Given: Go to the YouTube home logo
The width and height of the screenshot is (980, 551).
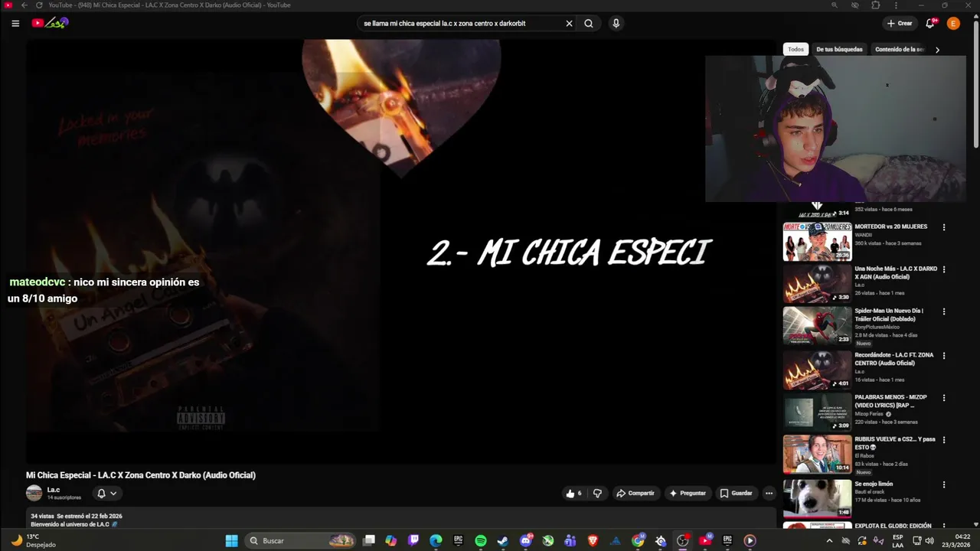Looking at the screenshot, I should coord(50,23).
